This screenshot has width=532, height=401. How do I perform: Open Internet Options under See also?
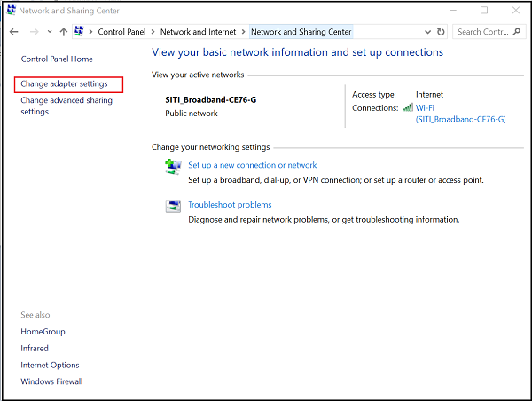click(x=50, y=365)
